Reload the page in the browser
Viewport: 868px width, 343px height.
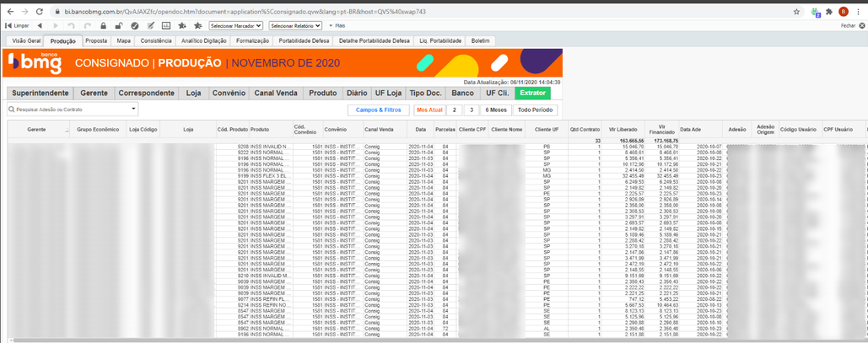coord(39,11)
